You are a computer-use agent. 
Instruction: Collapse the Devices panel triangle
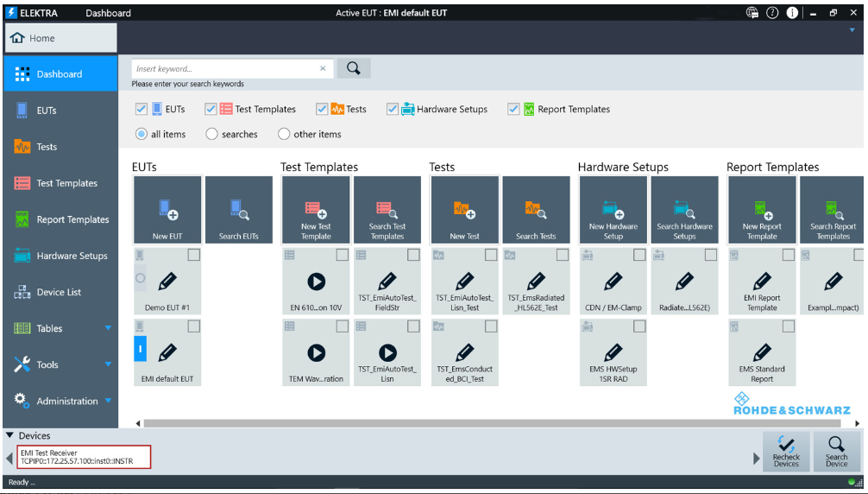[x=10, y=436]
